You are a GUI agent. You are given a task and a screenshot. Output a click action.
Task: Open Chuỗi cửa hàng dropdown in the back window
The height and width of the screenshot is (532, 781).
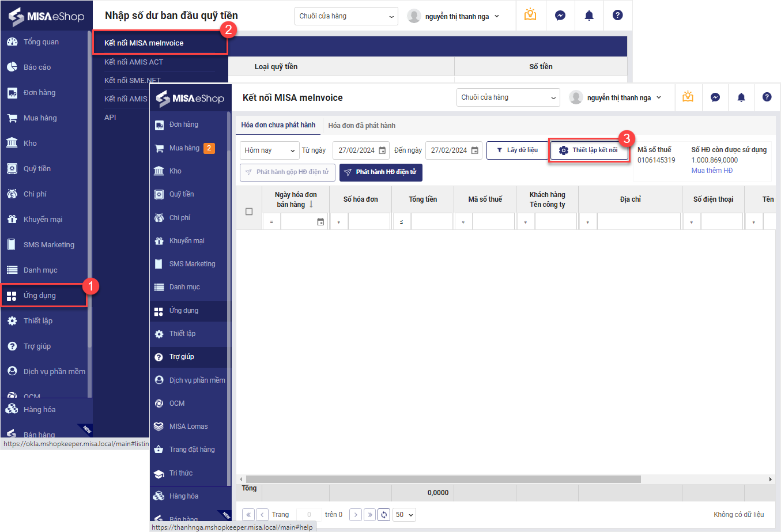pyautogui.click(x=346, y=16)
